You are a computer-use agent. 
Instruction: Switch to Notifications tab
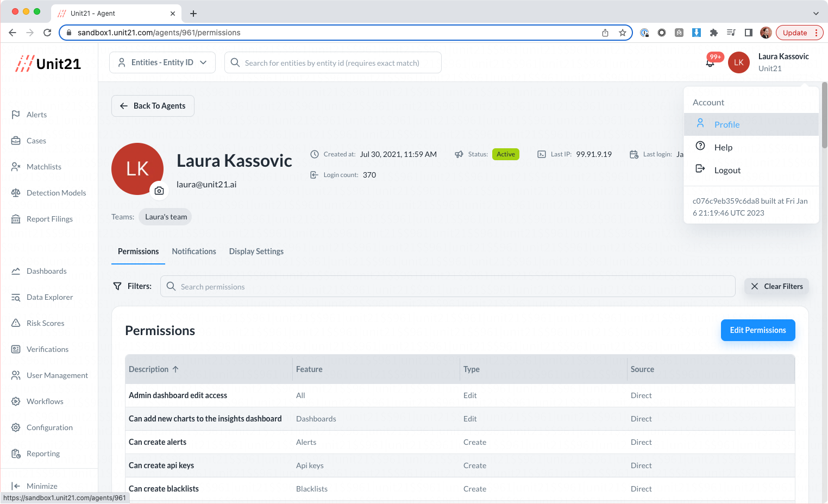(194, 251)
